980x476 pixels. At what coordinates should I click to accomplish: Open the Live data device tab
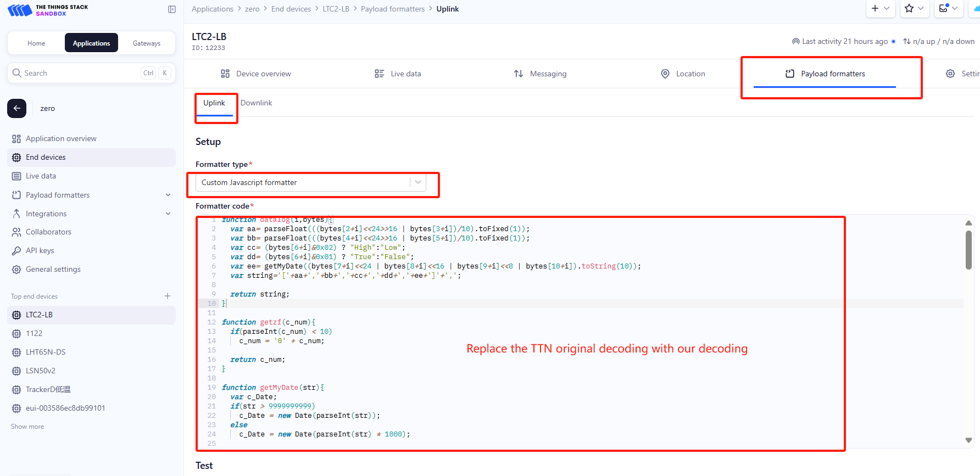398,74
